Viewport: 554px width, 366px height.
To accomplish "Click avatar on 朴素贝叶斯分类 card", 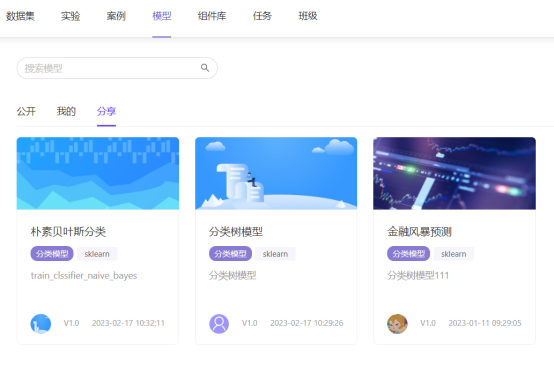I will pos(41,324).
